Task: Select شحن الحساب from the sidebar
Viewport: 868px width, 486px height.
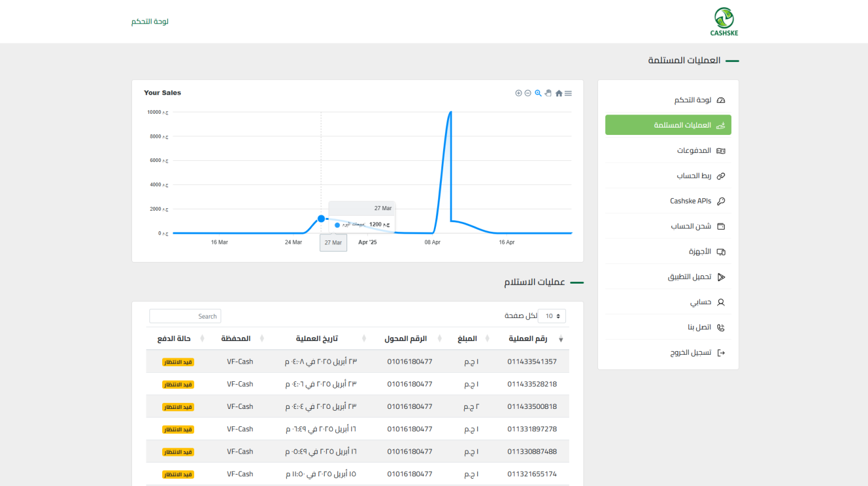Action: pos(691,226)
